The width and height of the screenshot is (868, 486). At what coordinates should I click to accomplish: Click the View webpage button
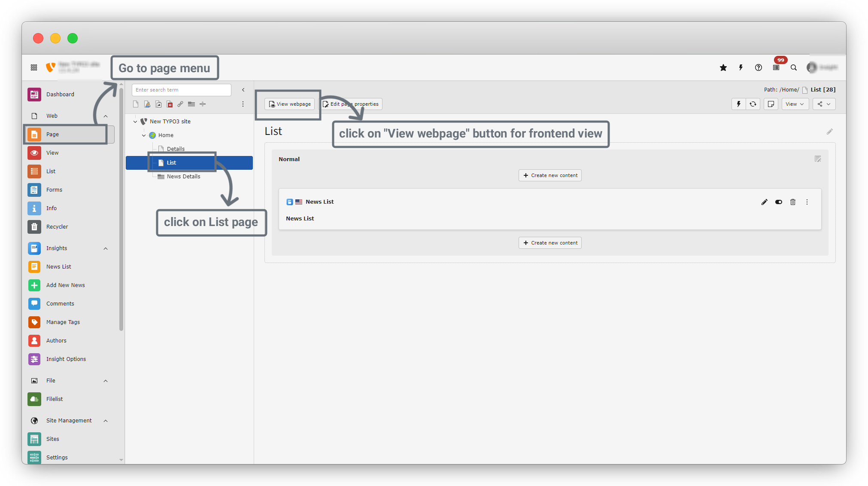click(289, 104)
